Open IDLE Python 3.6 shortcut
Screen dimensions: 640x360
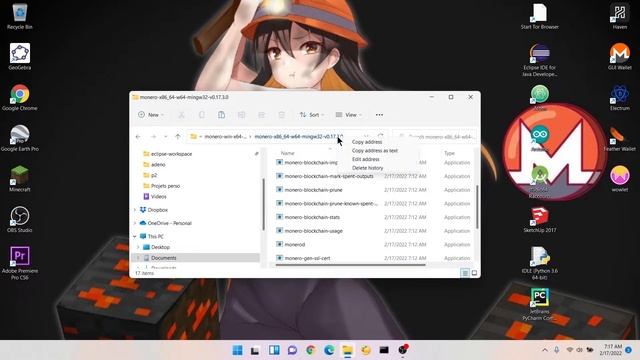(540, 263)
